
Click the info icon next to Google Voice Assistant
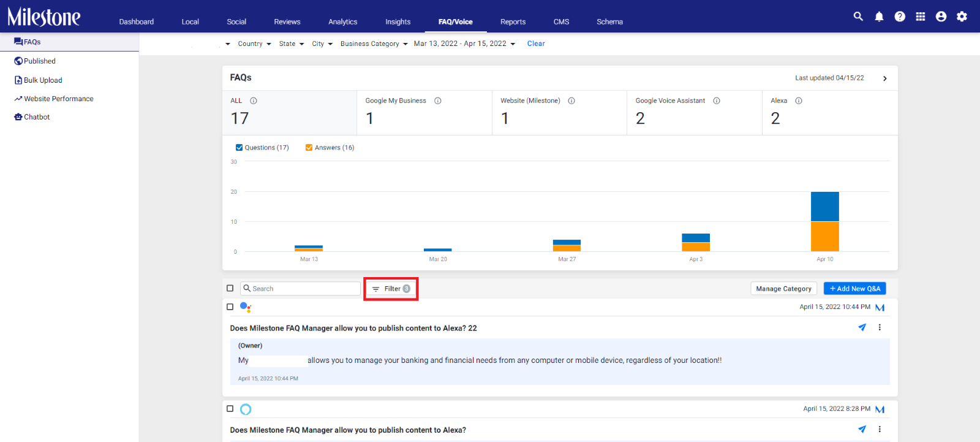tap(717, 101)
